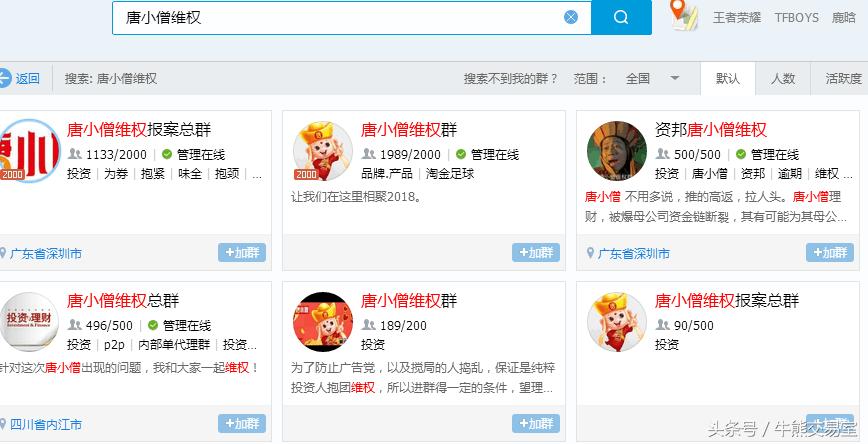Clear the search box text
868x444 pixels.
[571, 17]
